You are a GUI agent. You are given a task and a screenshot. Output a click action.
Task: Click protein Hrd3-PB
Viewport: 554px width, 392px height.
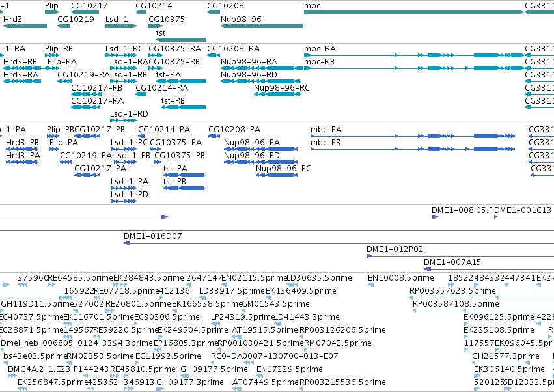[x=22, y=143]
